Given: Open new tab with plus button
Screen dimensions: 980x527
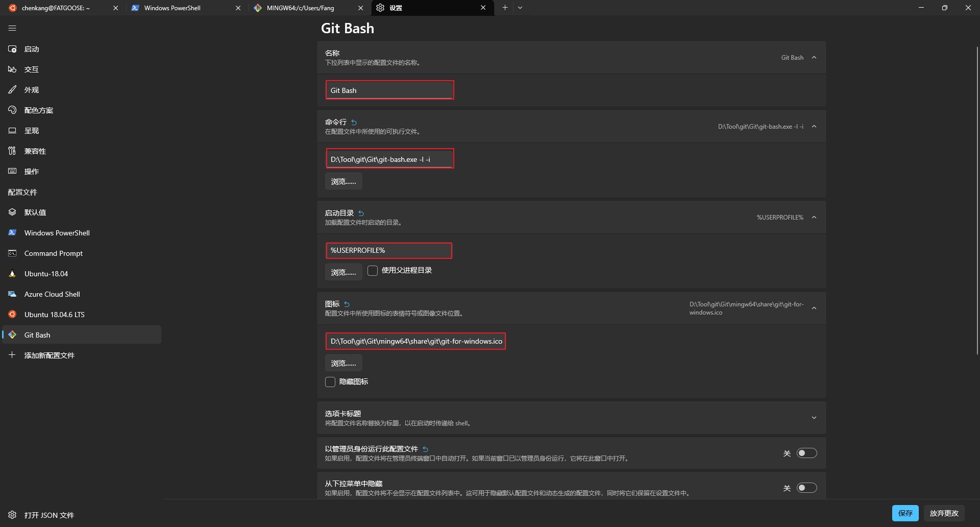Looking at the screenshot, I should point(505,8).
